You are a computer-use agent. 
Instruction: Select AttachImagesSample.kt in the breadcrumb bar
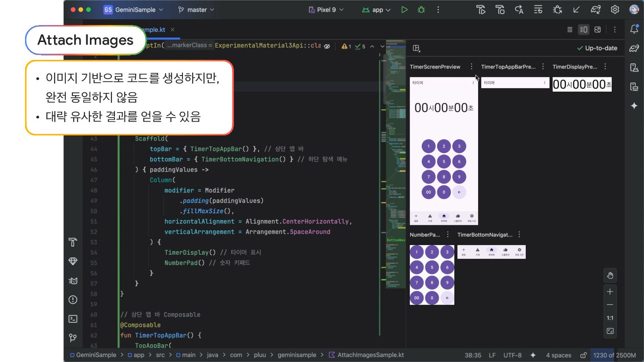click(366, 355)
